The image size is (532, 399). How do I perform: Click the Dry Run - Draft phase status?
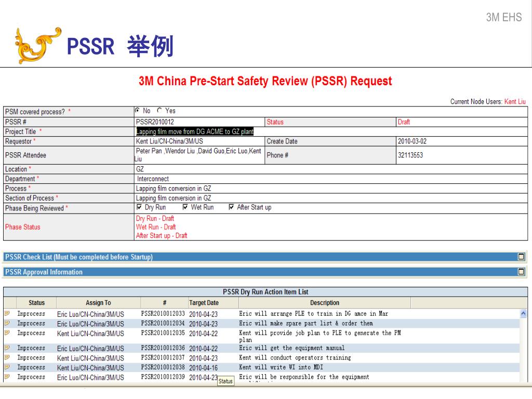coord(155,219)
